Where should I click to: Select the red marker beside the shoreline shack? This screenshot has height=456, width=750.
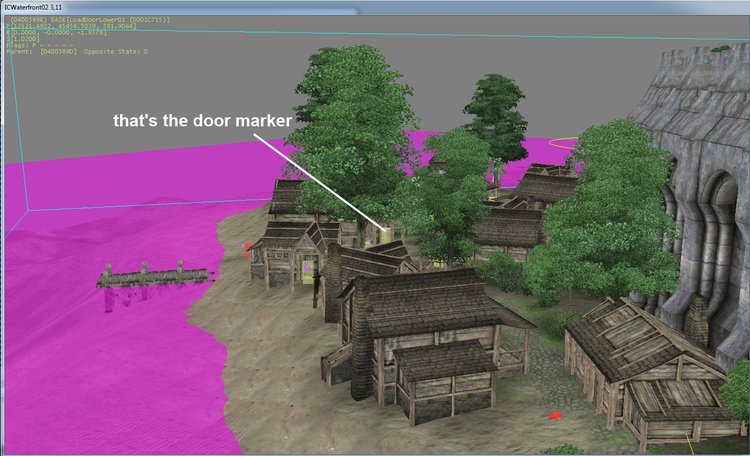tap(247, 249)
